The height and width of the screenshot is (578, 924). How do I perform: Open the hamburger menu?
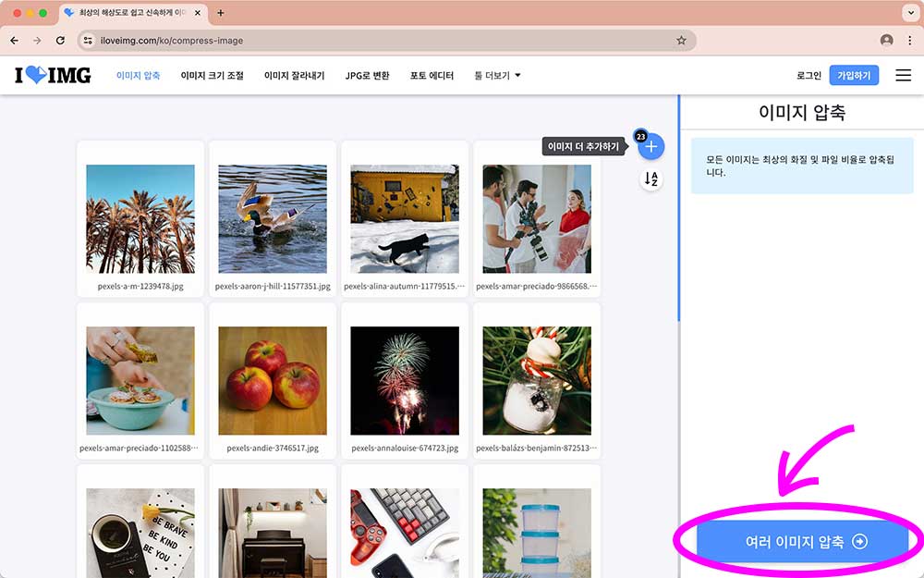pyautogui.click(x=903, y=75)
